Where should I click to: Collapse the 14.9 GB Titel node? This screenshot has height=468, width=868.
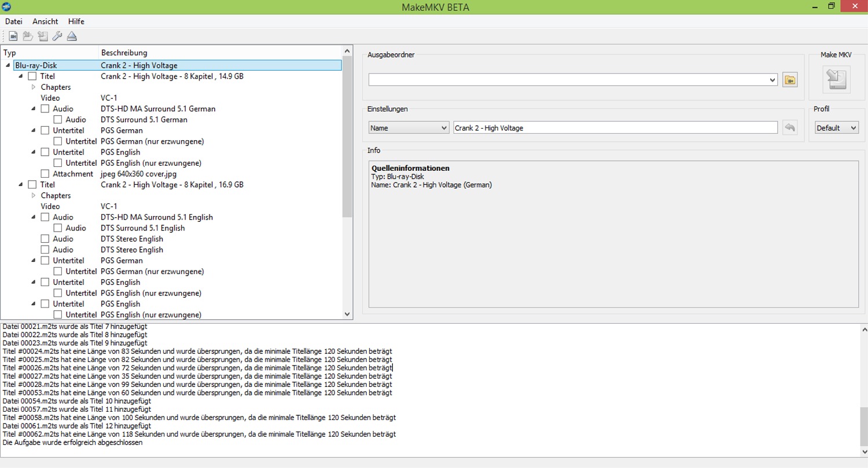click(x=21, y=76)
